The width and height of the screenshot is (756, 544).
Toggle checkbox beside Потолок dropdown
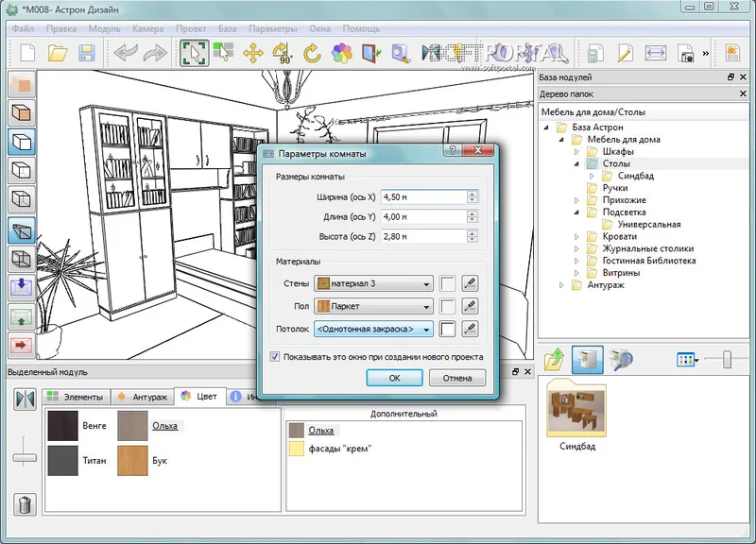click(447, 329)
